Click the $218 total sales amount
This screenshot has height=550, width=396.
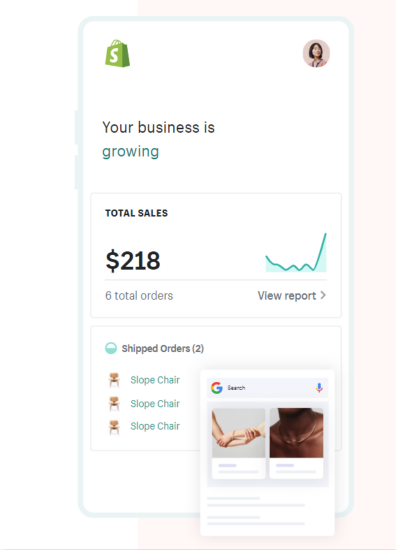coord(133,261)
